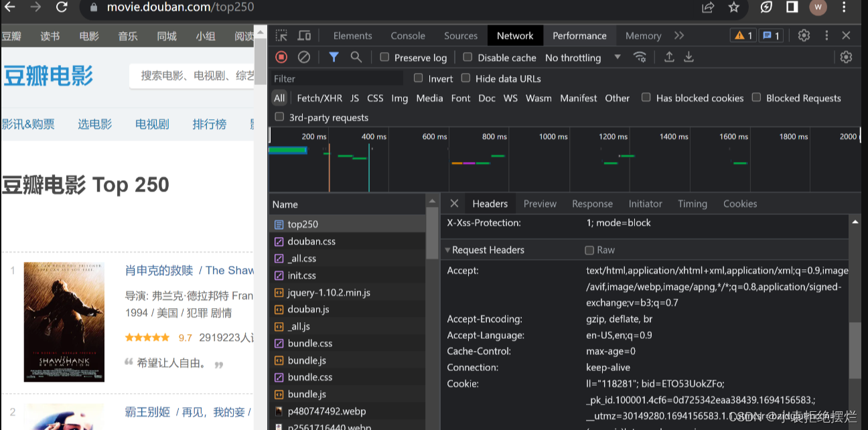Check Has blocked cookies checkbox
The width and height of the screenshot is (868, 430).
pyautogui.click(x=646, y=97)
